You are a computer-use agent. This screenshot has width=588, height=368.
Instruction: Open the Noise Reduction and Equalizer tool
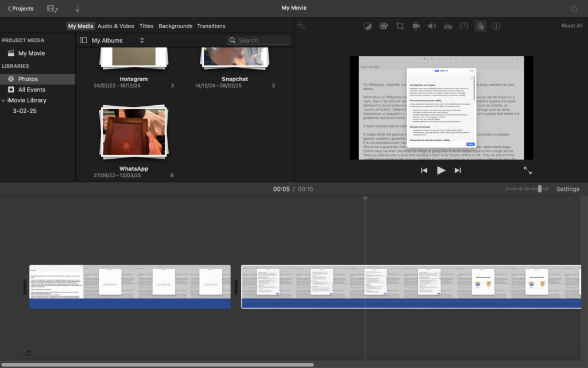click(448, 26)
